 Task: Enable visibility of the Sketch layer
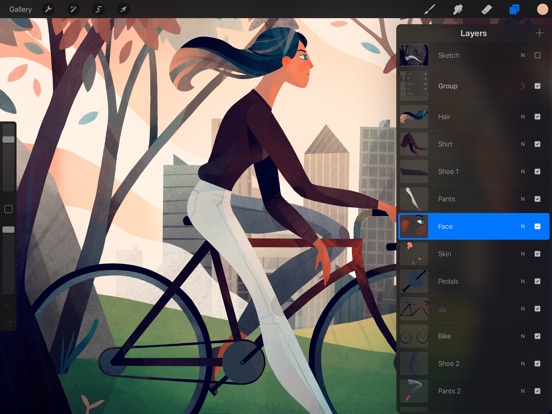pyautogui.click(x=537, y=55)
